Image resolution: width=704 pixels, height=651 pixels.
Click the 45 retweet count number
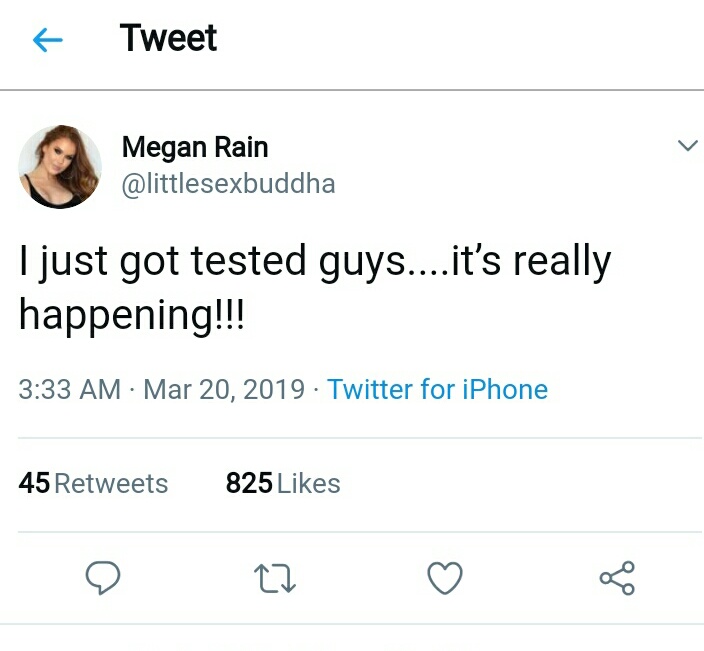click(34, 484)
